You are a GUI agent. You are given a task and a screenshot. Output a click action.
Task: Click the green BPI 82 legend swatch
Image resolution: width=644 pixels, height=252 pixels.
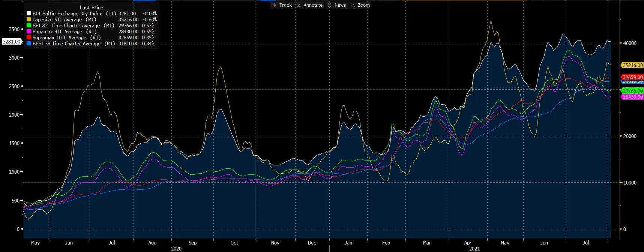(29, 25)
